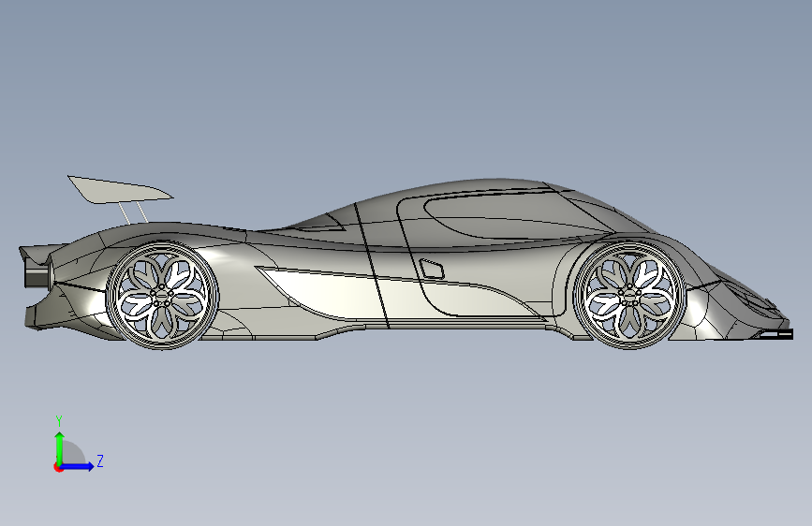Select the rear wing support struts
812x526 pixels.
133,212
